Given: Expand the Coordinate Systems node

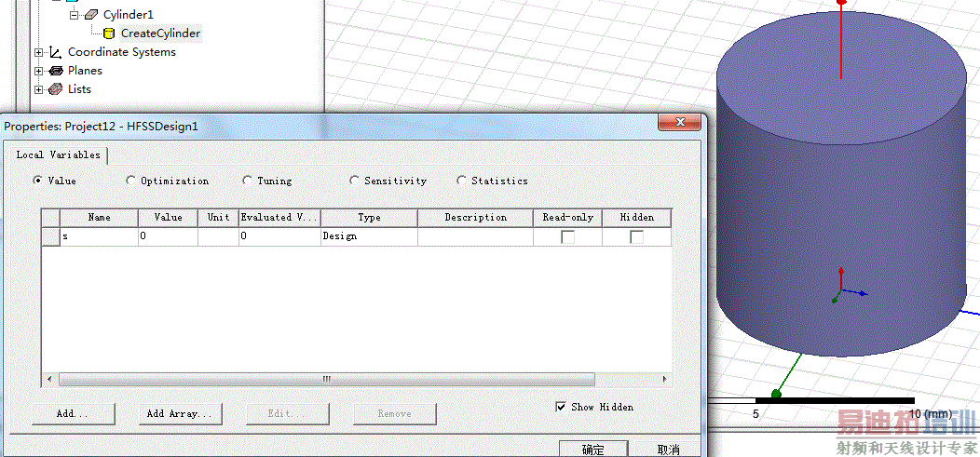Looking at the screenshot, I should point(39,52).
